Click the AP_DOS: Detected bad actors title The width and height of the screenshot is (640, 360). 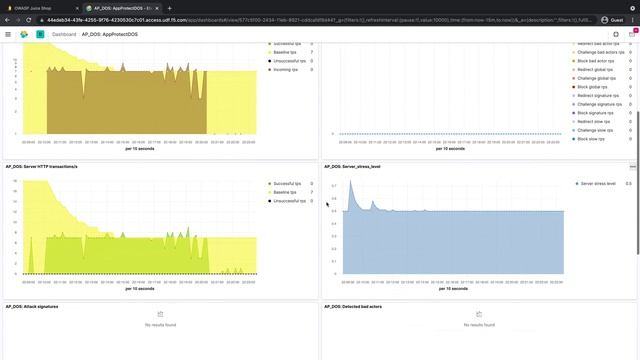pyautogui.click(x=353, y=307)
